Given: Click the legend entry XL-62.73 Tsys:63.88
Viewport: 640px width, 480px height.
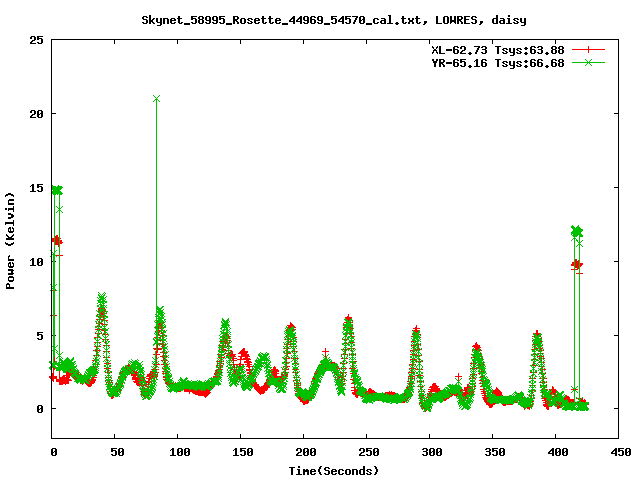Looking at the screenshot, I should tap(498, 50).
